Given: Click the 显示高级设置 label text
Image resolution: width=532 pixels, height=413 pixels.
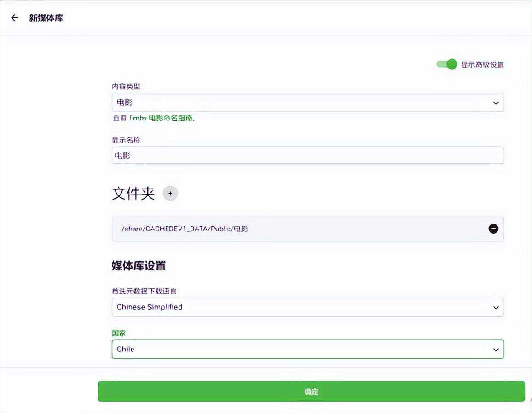Looking at the screenshot, I should point(482,65).
